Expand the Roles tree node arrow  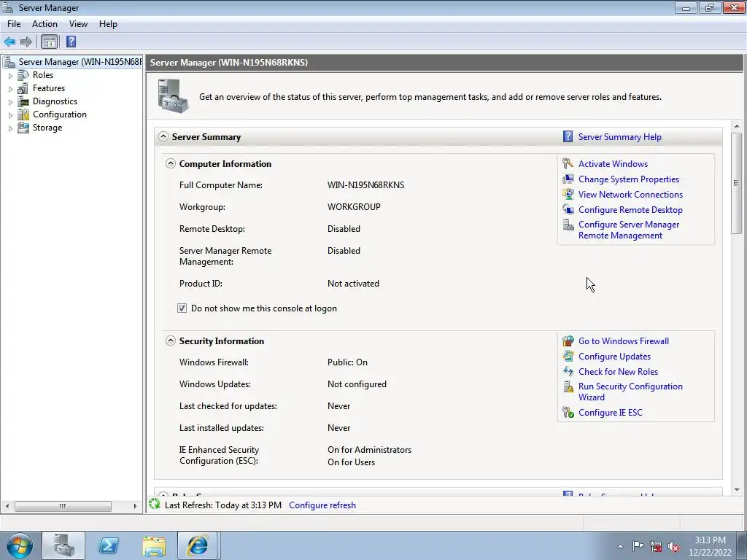tap(10, 75)
